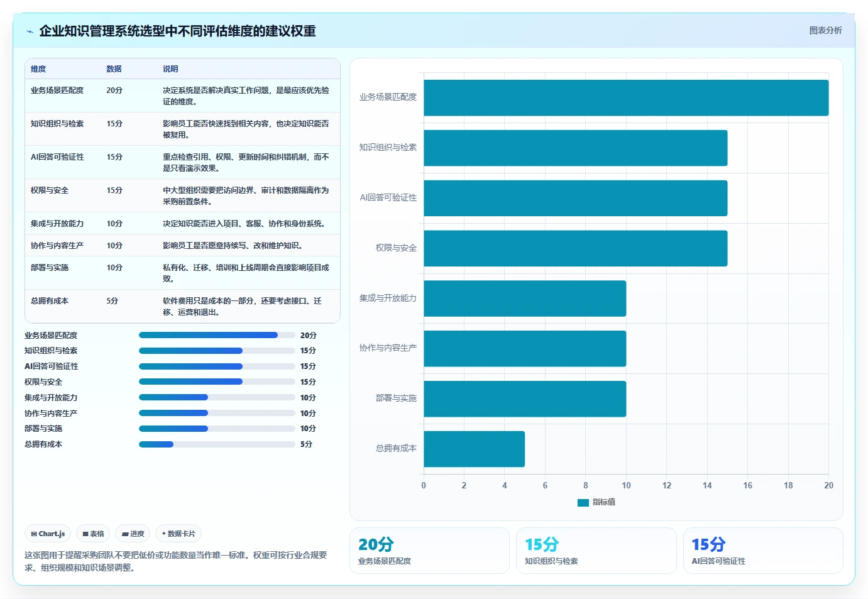Click the 部署与实施 progress bar
868x599 pixels.
pyautogui.click(x=217, y=429)
